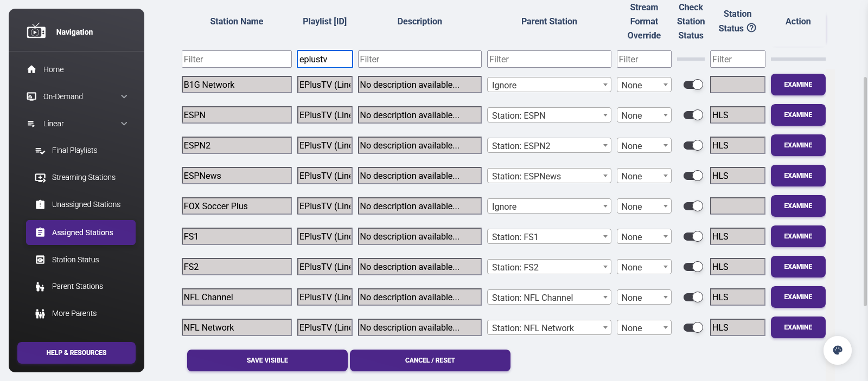Image resolution: width=868 pixels, height=381 pixels.
Task: Click the Final Playlists icon
Action: [x=40, y=151]
